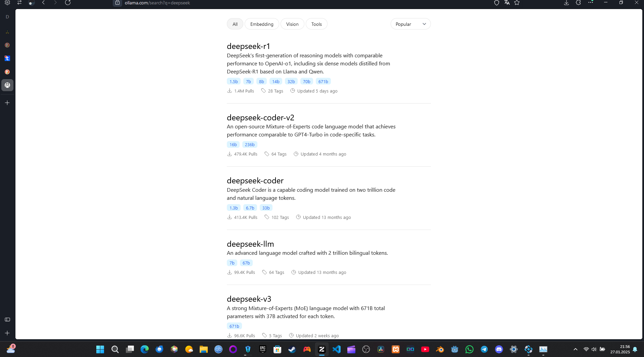
Task: Select the All filter tab
Action: point(235,24)
